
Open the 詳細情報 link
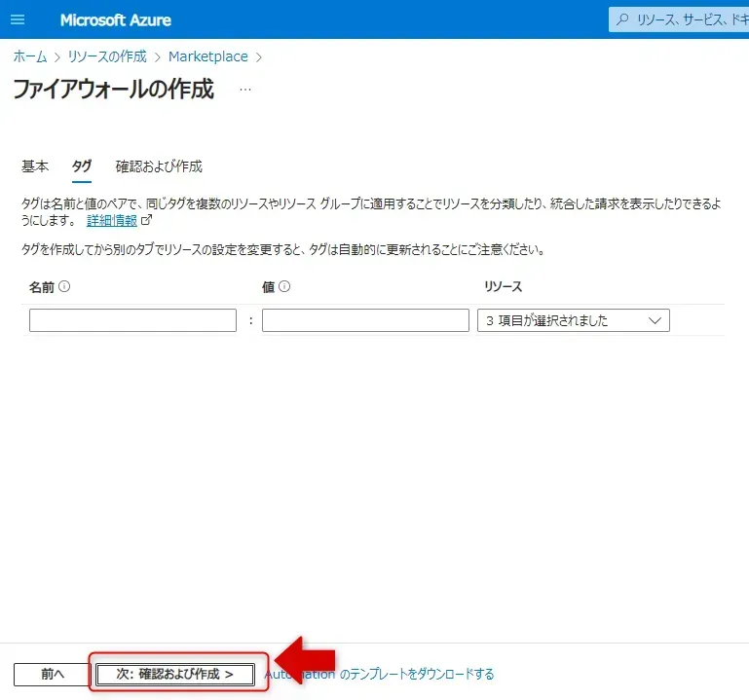111,220
